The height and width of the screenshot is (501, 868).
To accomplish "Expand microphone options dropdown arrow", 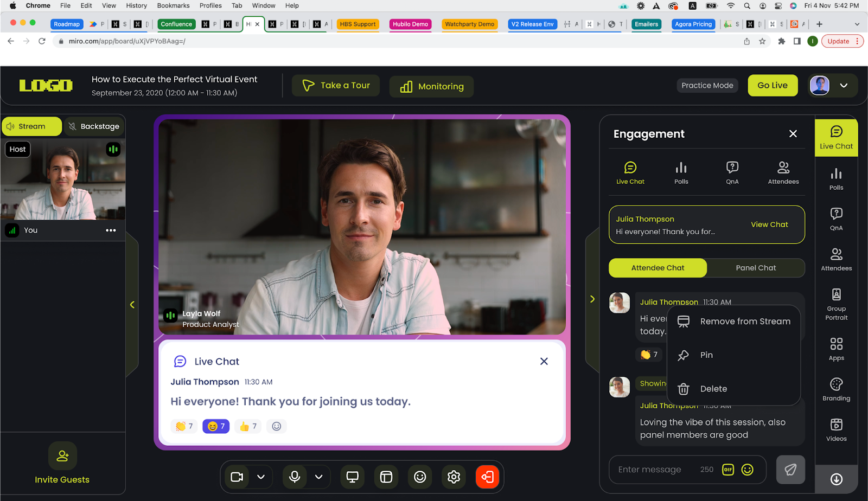I will click(318, 477).
